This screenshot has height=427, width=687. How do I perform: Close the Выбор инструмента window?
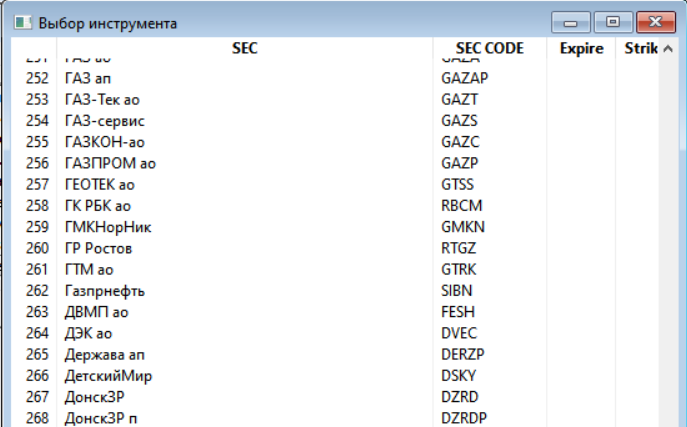(655, 22)
